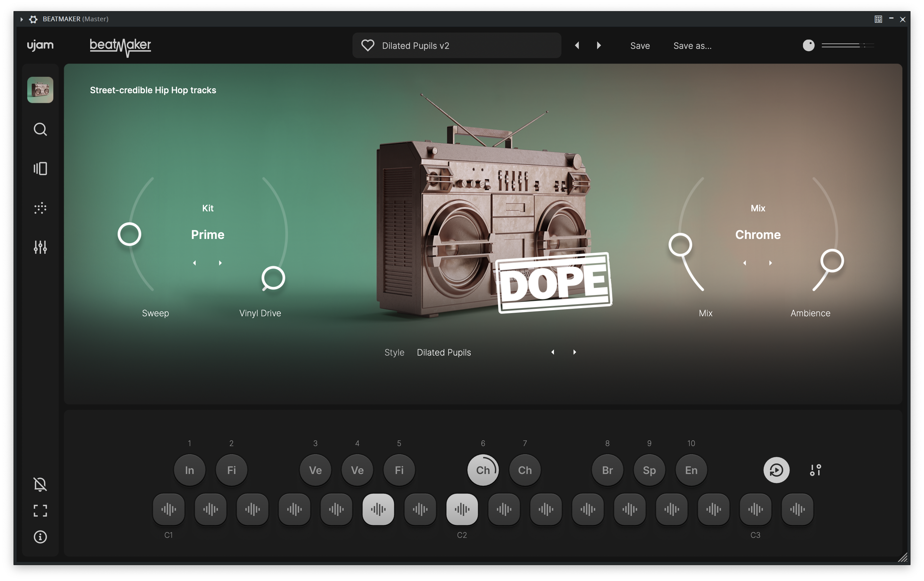Image resolution: width=924 pixels, height=581 pixels.
Task: Open the mixer sliders sidebar page
Action: click(x=40, y=247)
